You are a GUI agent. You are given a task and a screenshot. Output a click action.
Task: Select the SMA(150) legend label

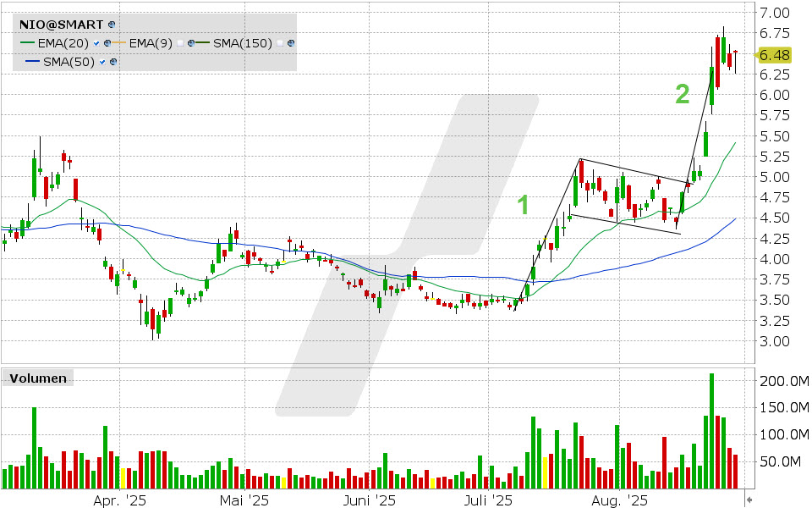tap(243, 43)
